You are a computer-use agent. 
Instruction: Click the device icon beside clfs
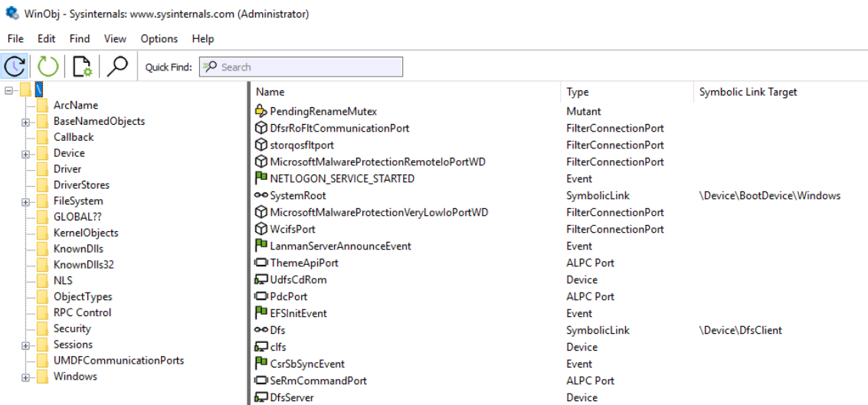260,348
